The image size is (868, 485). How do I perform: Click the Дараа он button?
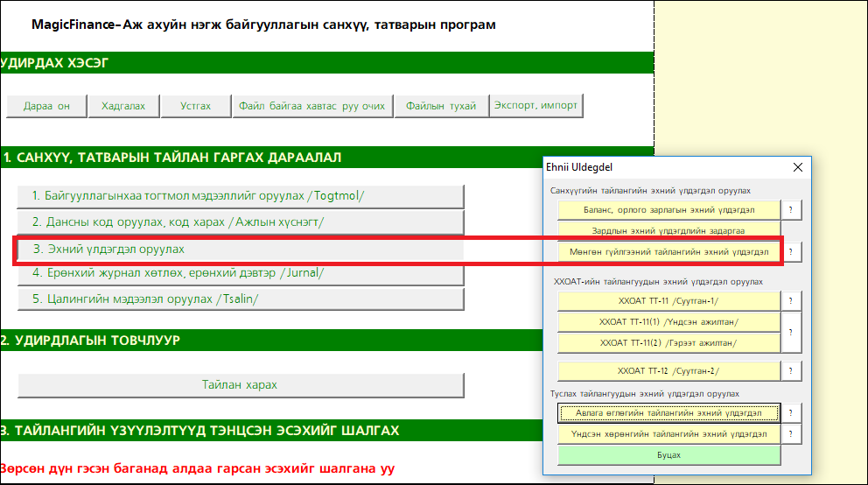pyautogui.click(x=46, y=106)
